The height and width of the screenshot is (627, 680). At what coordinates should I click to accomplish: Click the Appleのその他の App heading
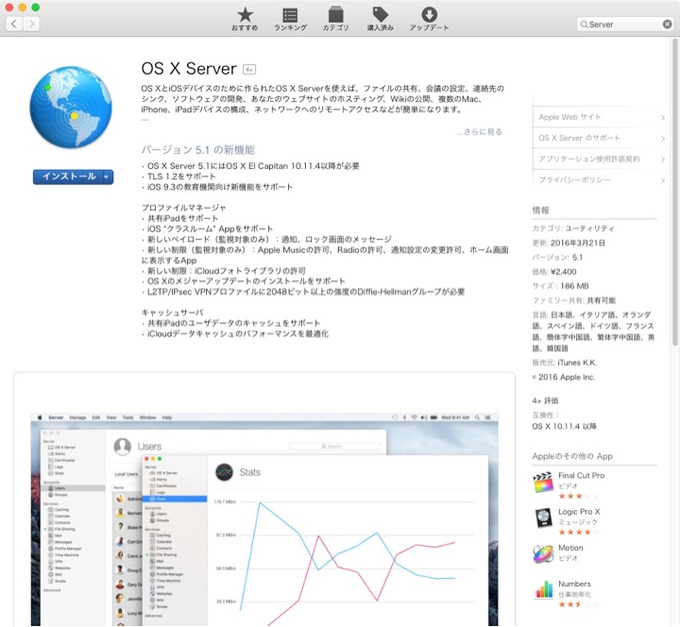click(x=572, y=456)
